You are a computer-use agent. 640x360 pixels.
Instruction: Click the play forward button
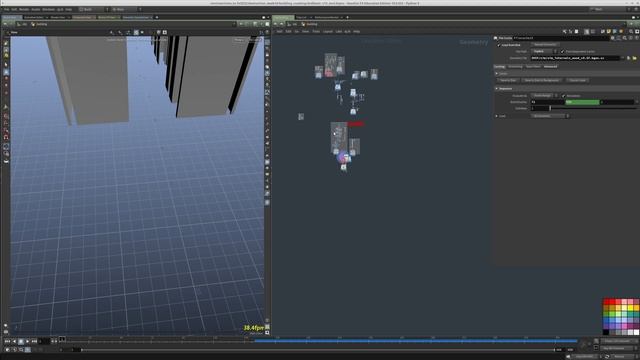pos(27,341)
